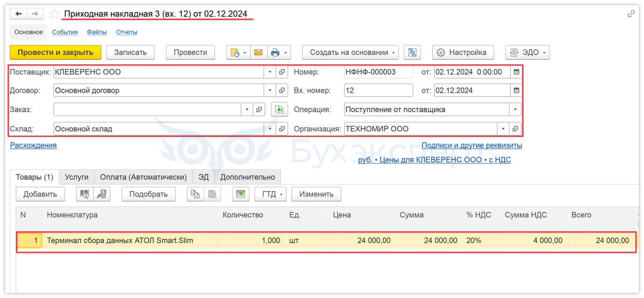
Task: Send document by email envelope icon
Action: 258,53
